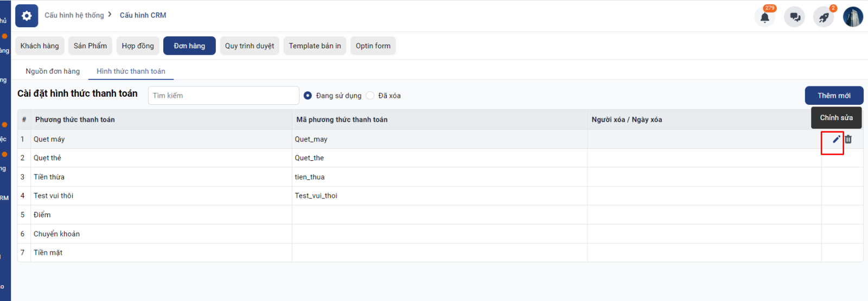Select the Đang sử dụng radio button
Screen dimensions: 868x301
point(308,96)
